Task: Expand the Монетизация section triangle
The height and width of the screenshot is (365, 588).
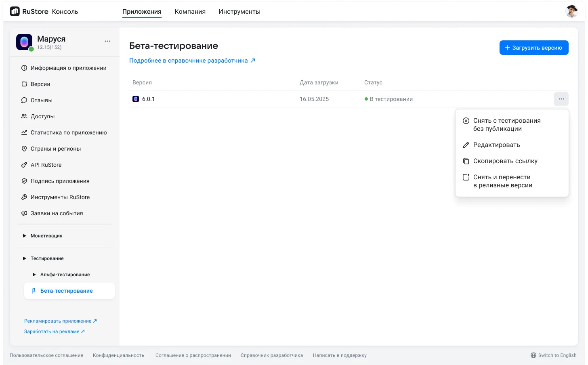Action: (x=24, y=236)
